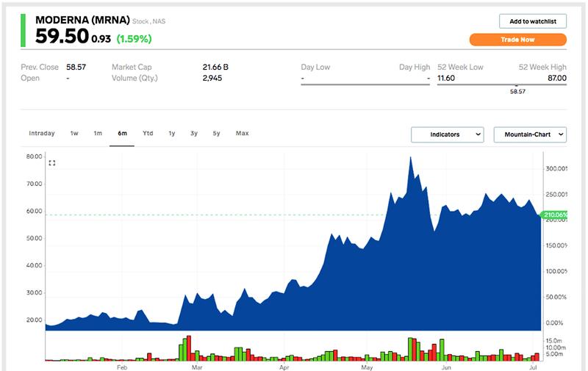Select the 1w time range
This screenshot has width=588, height=371.
(x=74, y=134)
